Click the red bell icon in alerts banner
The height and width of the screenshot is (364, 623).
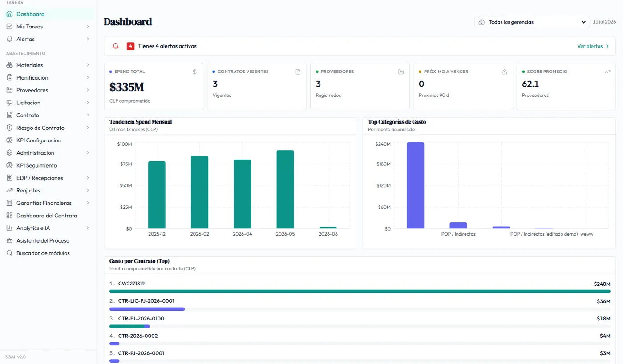point(116,46)
